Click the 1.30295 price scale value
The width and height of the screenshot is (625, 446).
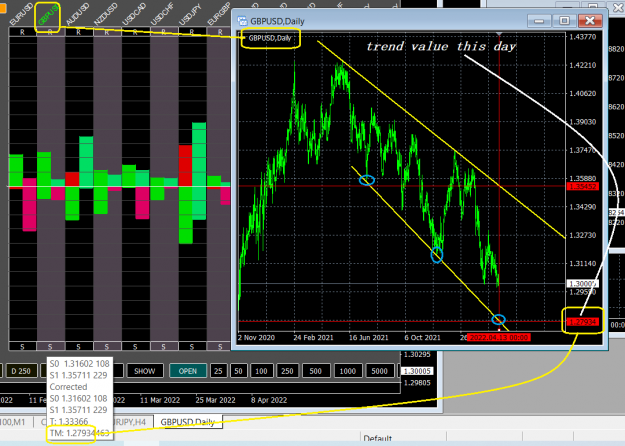point(417,354)
